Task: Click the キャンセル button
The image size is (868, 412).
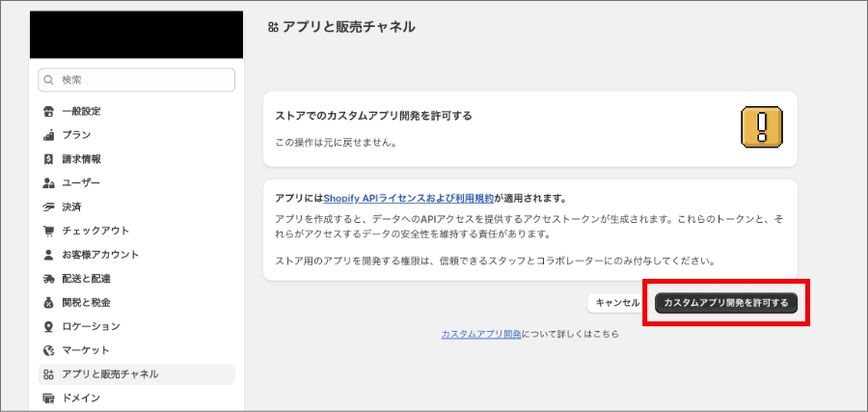Action: (x=617, y=303)
